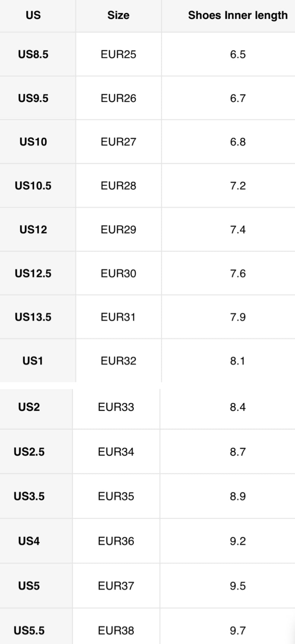The image size is (295, 644).
Task: Select the US8.5 row label
Action: [33, 55]
